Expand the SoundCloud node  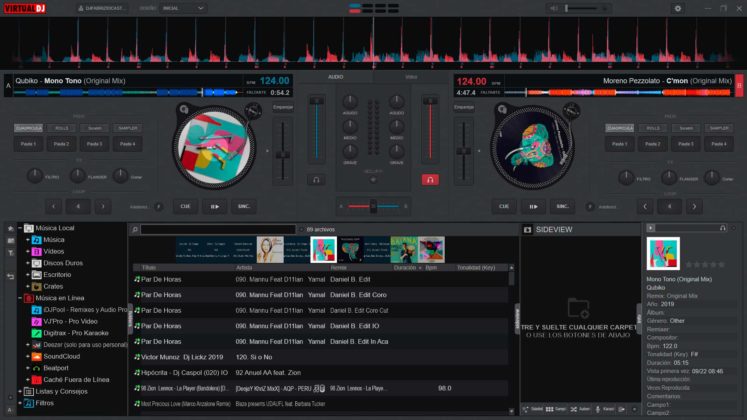pos(28,356)
